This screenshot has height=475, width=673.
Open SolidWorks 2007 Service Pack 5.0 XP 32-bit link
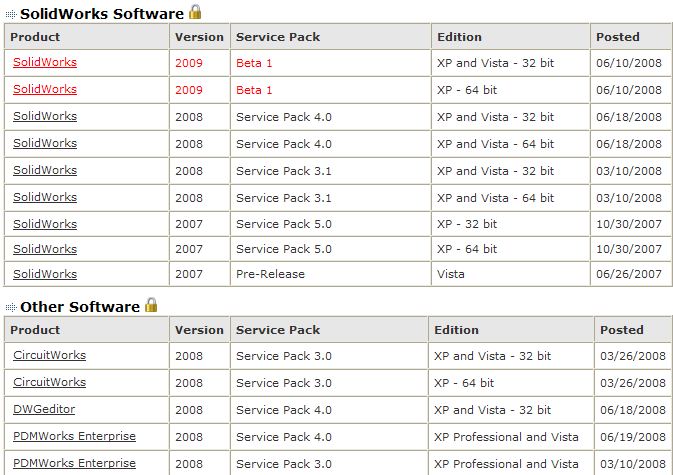coord(45,224)
